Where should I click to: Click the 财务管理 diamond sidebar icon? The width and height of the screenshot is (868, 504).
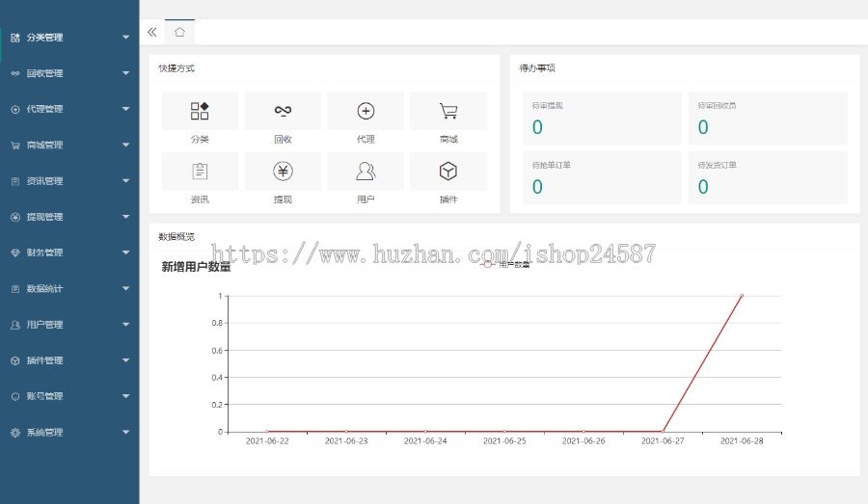click(x=15, y=252)
